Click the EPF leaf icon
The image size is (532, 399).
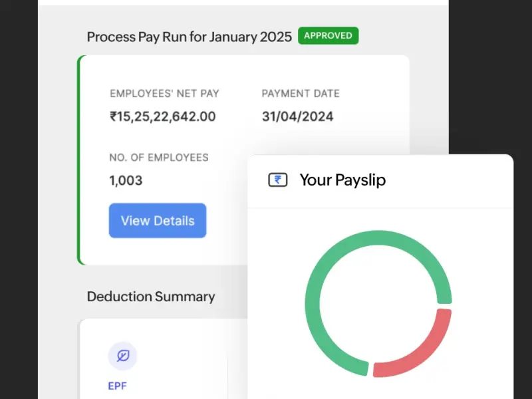tap(122, 356)
